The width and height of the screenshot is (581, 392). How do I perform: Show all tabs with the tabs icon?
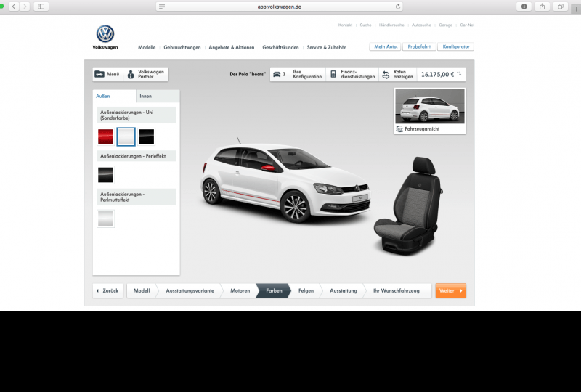[560, 7]
